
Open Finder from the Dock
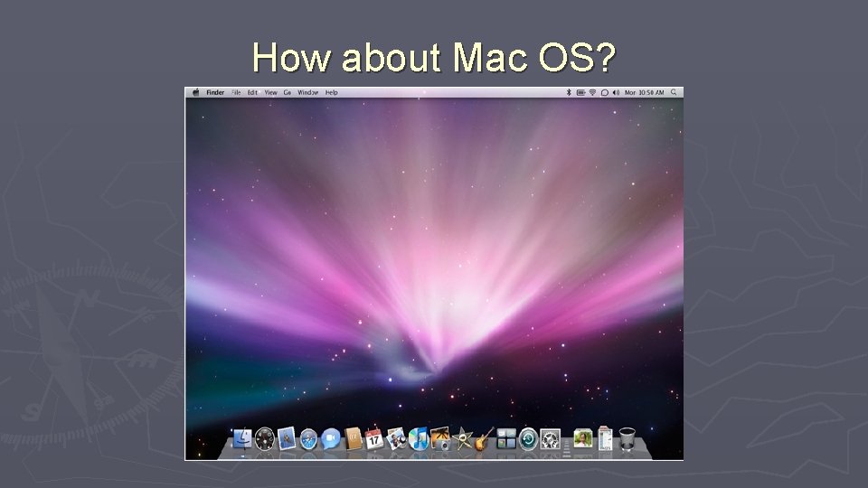point(242,439)
